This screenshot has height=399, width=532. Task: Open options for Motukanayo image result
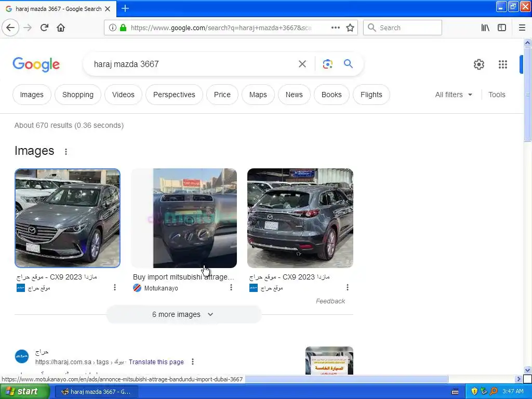coord(231,287)
